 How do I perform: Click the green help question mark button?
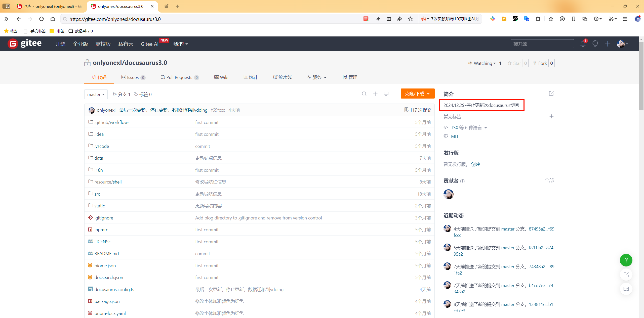(x=626, y=260)
